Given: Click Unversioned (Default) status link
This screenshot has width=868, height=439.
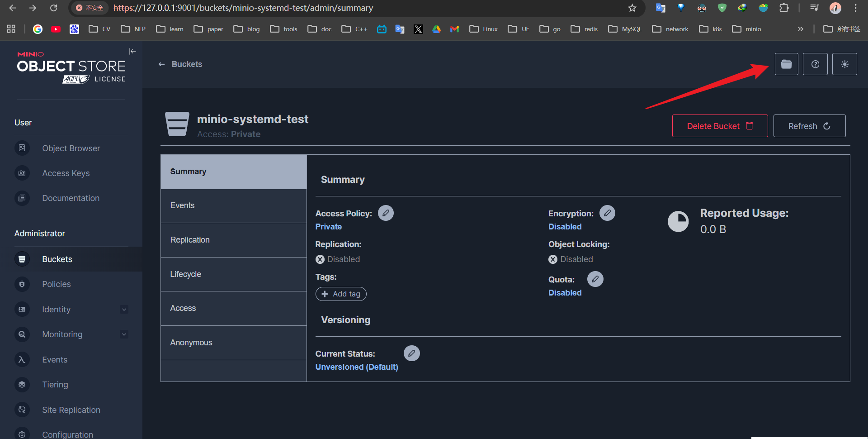Looking at the screenshot, I should click(x=357, y=367).
